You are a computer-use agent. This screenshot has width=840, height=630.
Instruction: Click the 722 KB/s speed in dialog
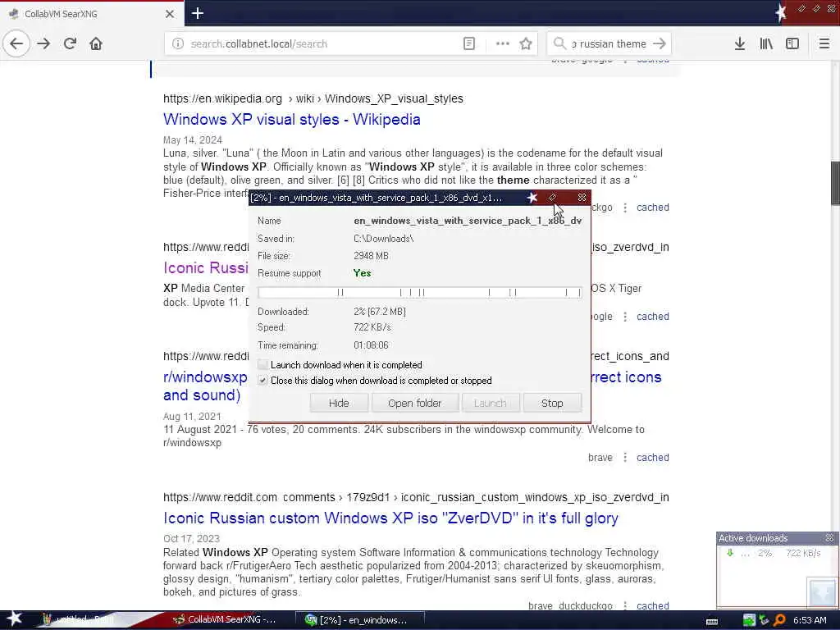(372, 327)
